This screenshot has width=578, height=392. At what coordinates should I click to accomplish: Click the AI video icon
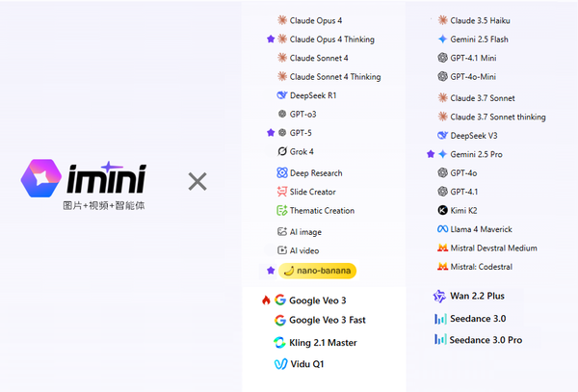282,250
